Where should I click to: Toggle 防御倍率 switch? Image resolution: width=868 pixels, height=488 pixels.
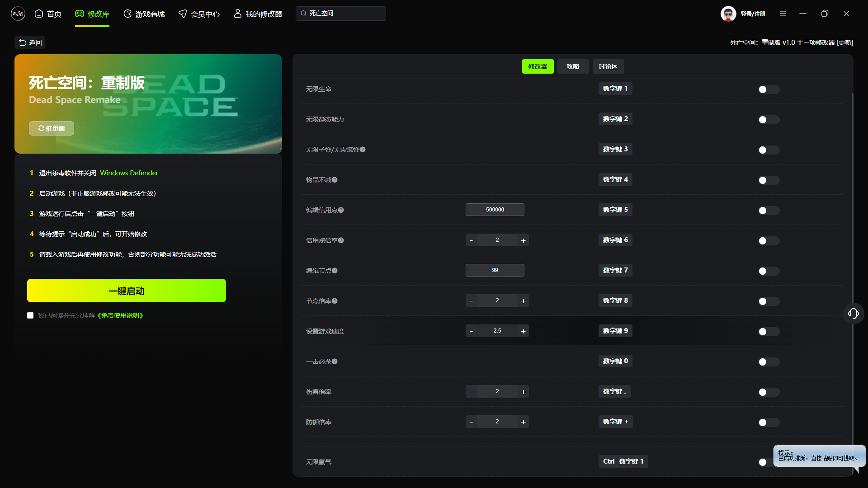tap(769, 422)
